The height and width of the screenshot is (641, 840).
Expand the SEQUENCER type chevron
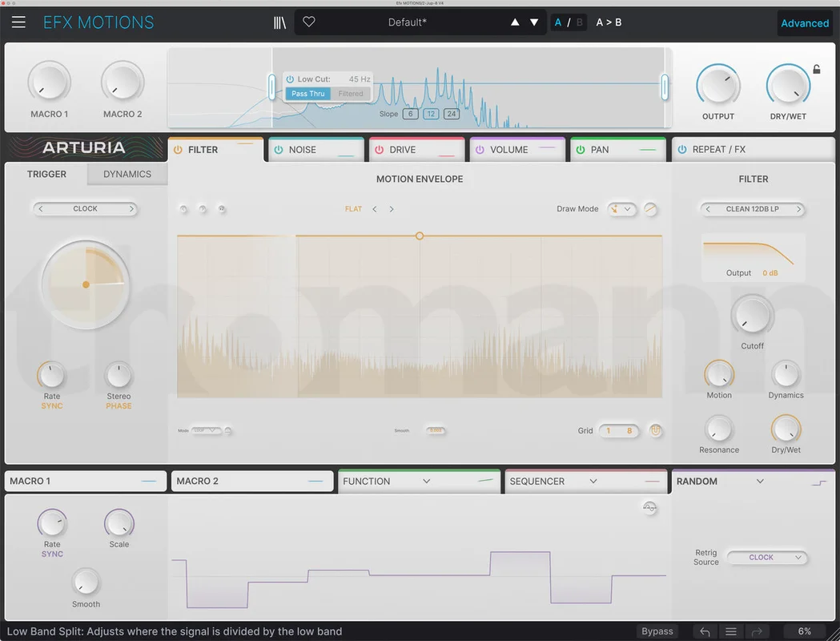pyautogui.click(x=593, y=482)
